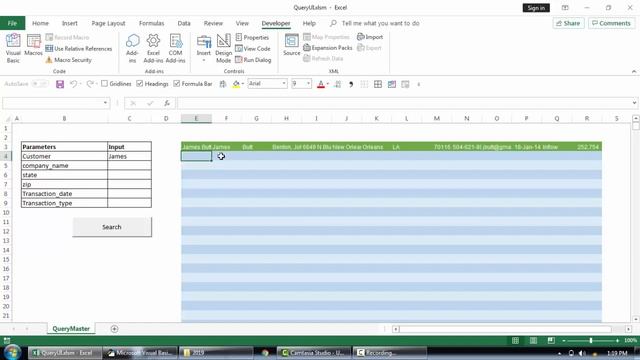Image resolution: width=640 pixels, height=360 pixels.
Task: Switch to the Page Layout tab
Action: [108, 23]
